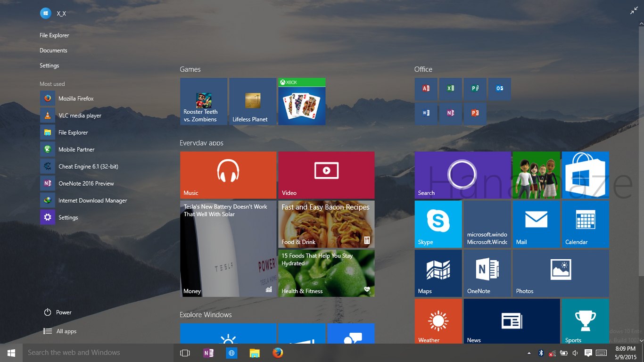
Task: Open the Outlook tile
Action: click(x=499, y=89)
